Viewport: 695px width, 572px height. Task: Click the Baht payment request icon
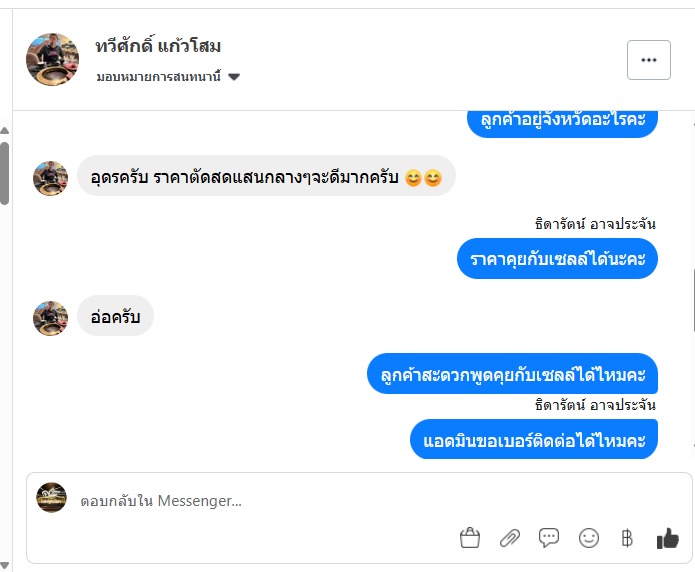coord(627,538)
